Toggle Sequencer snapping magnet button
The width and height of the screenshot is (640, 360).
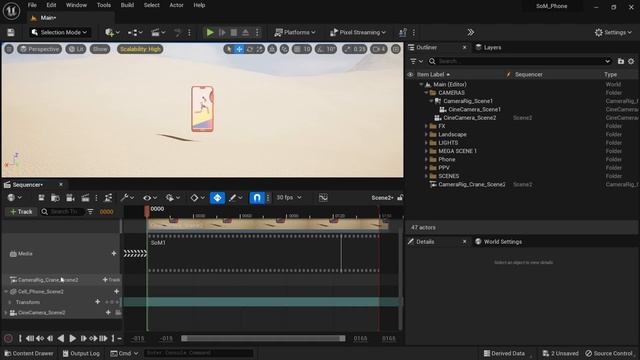pos(256,198)
